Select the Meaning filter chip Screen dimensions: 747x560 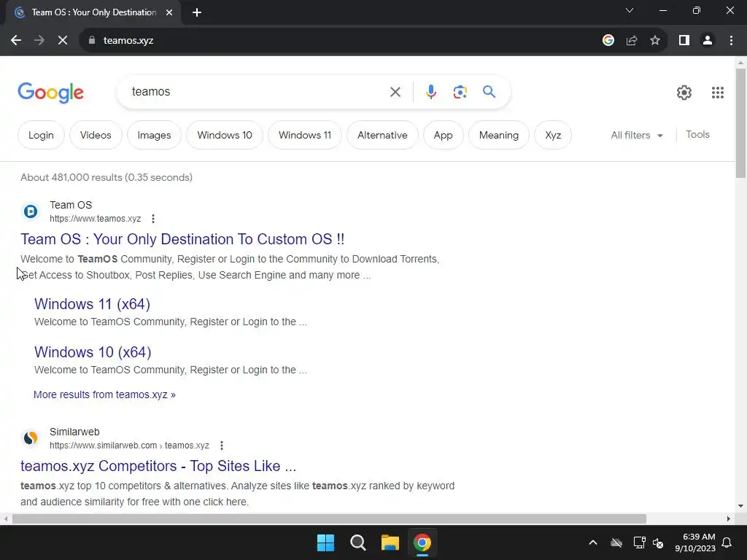point(499,135)
